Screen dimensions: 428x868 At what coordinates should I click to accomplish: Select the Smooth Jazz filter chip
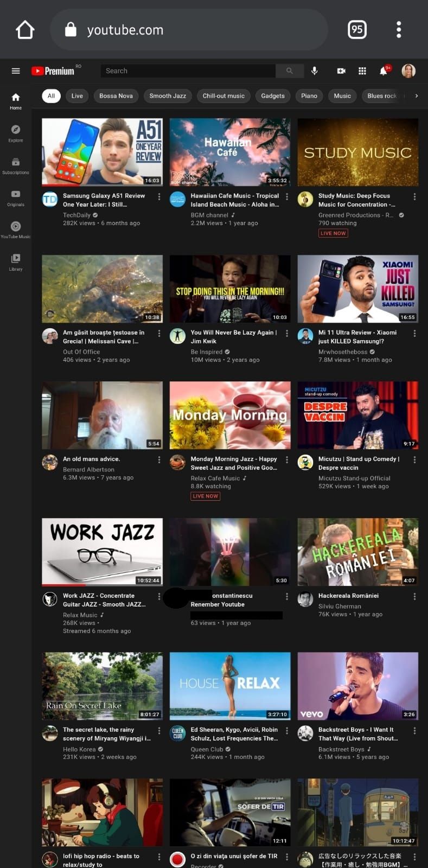[x=168, y=96]
